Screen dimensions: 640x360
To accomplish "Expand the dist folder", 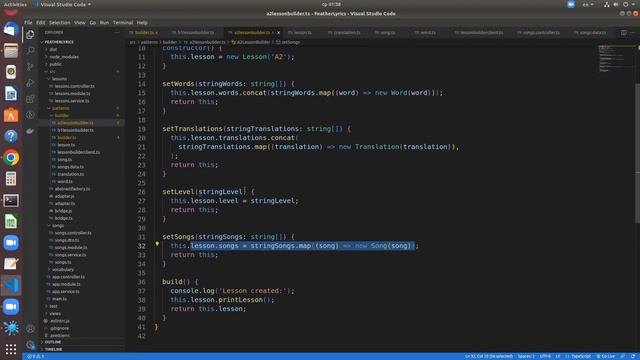I will click(x=53, y=49).
